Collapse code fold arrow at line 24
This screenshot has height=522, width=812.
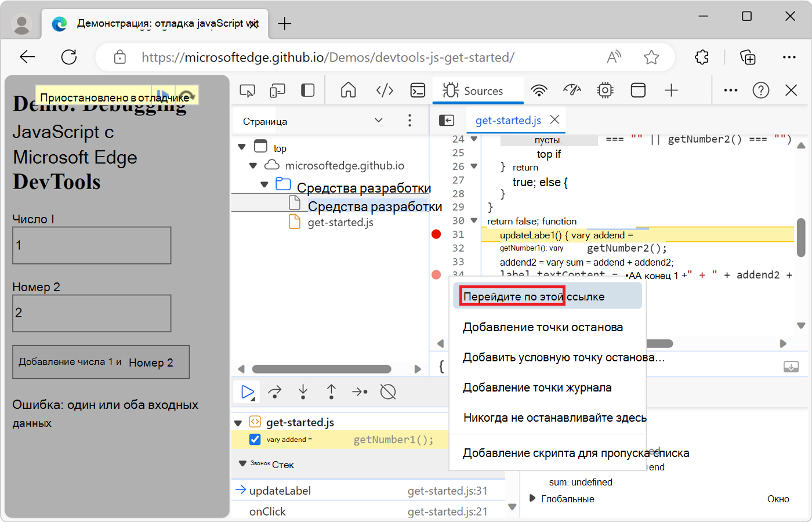click(x=474, y=139)
